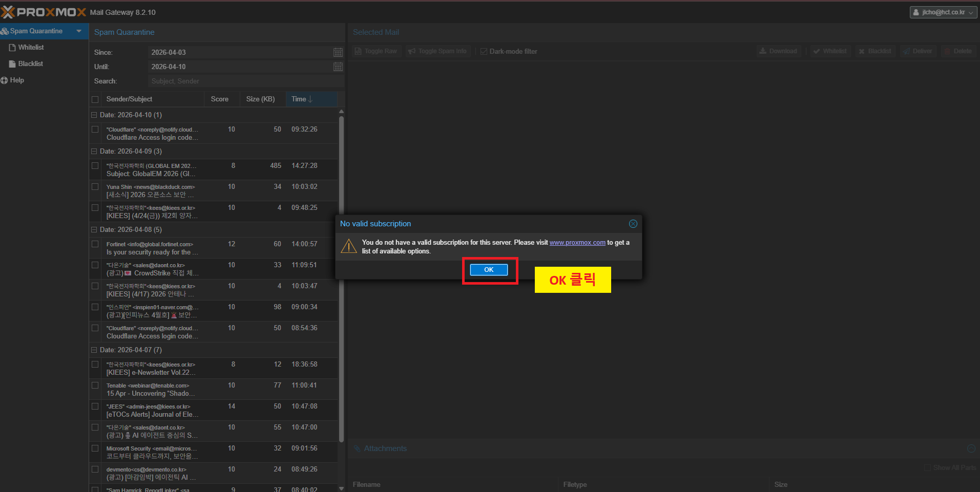Click the Since date field 2026-04-03
Screen dimensions: 980x492
(x=240, y=52)
